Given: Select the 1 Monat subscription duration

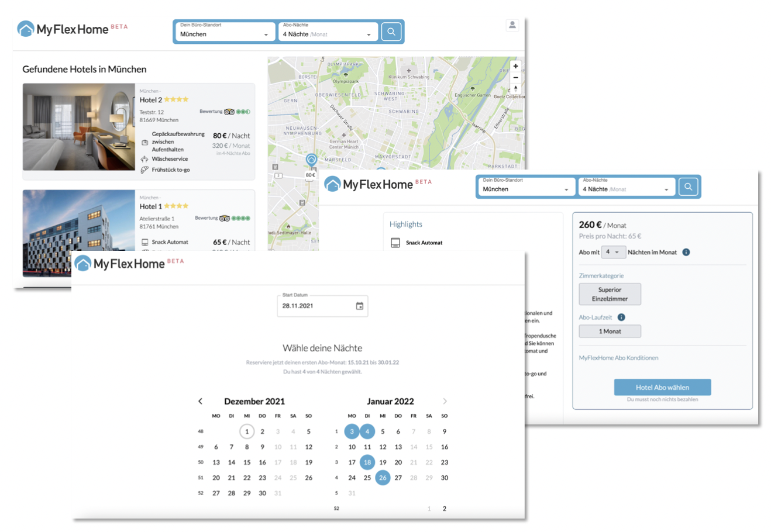Looking at the screenshot, I should pos(610,331).
